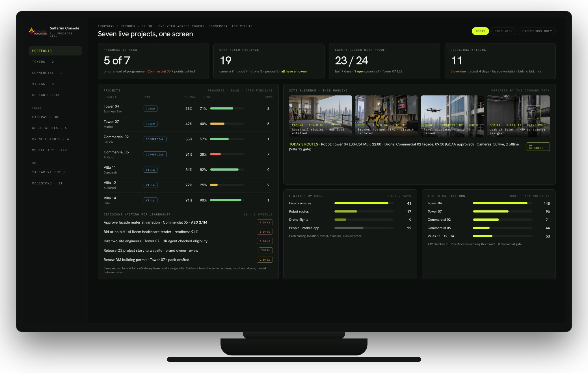Click the Commercial tag on Commercial 05 row

pyautogui.click(x=155, y=155)
